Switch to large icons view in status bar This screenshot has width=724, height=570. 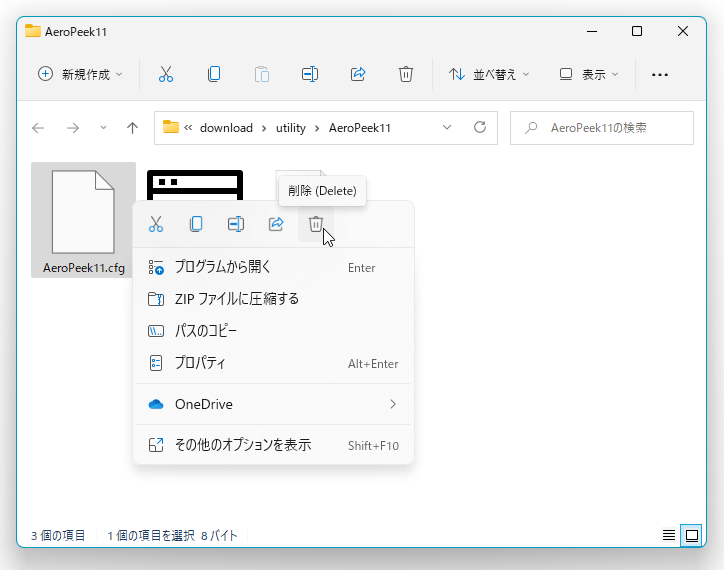[x=692, y=535]
